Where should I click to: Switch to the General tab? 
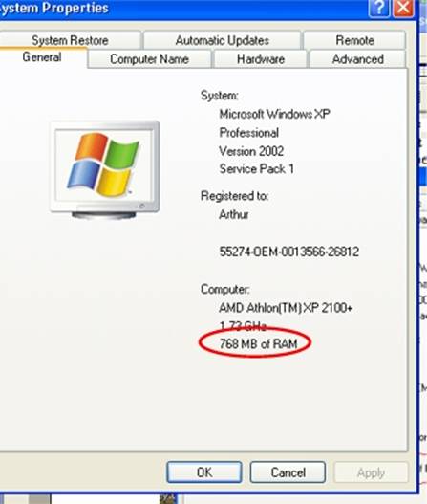click(42, 57)
